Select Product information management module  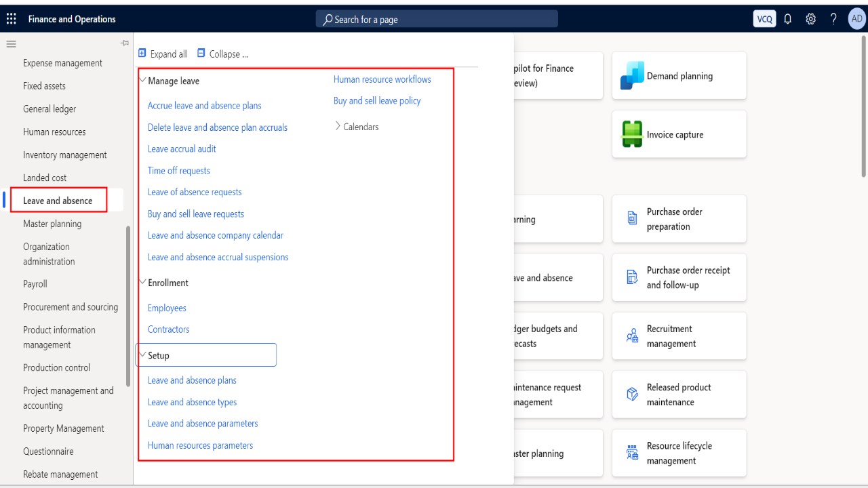click(59, 338)
